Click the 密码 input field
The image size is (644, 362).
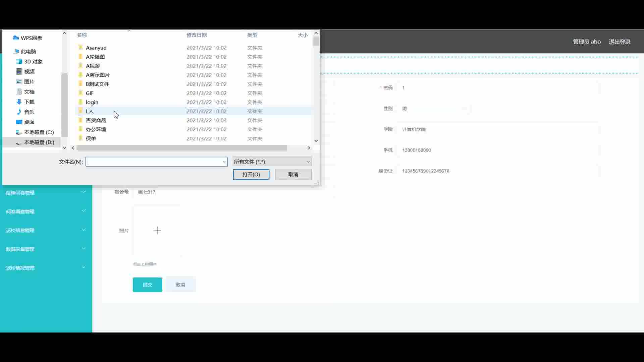498,88
